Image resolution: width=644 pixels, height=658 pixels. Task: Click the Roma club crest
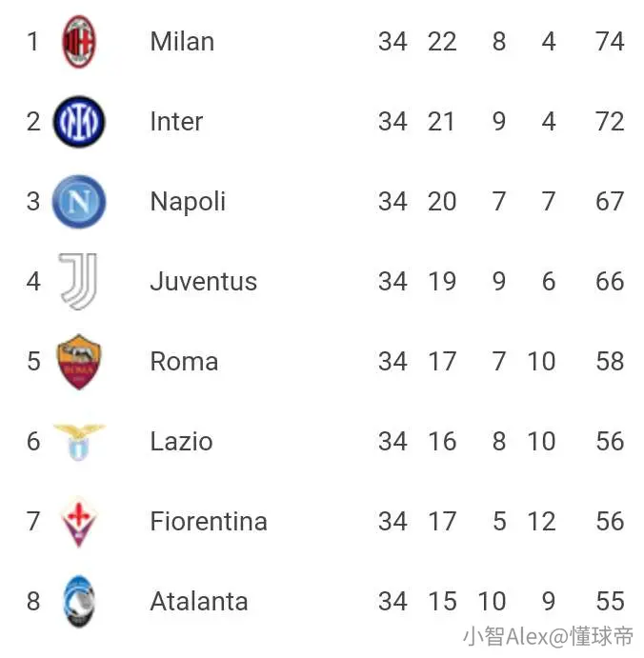point(79,361)
